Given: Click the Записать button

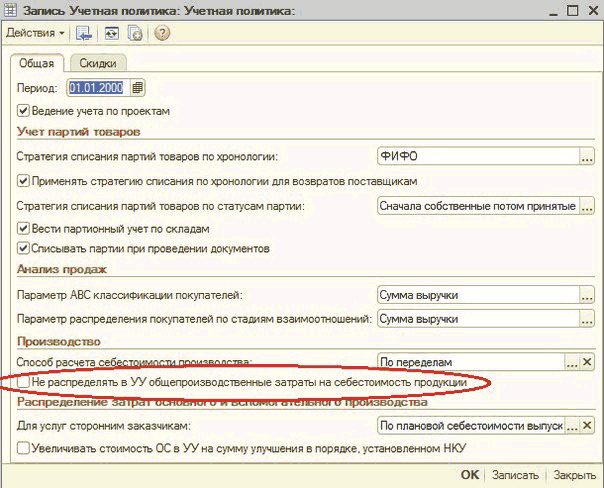Looking at the screenshot, I should pos(515,475).
